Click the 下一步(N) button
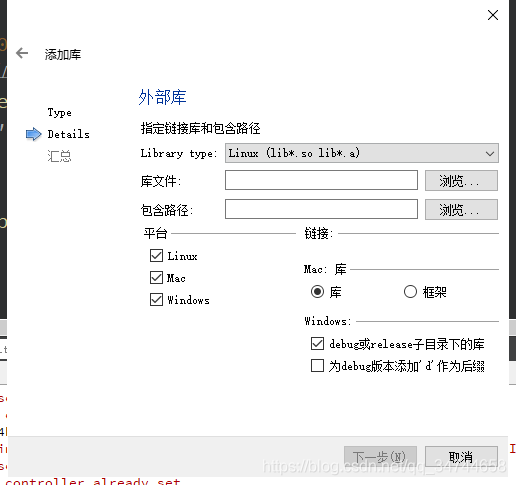 380,456
